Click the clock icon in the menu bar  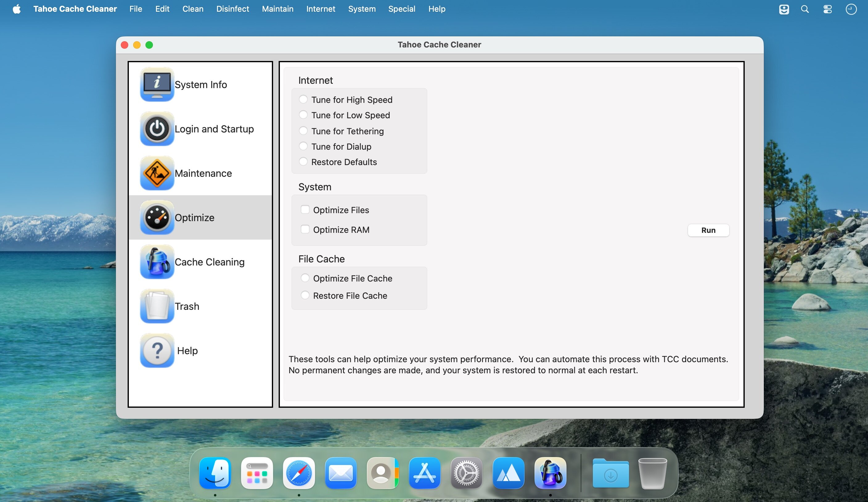[851, 9]
